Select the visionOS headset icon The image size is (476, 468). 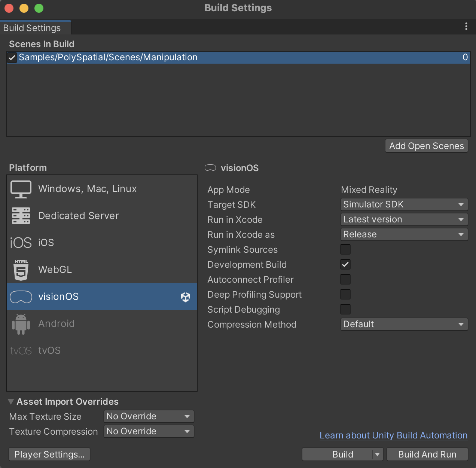pos(21,297)
